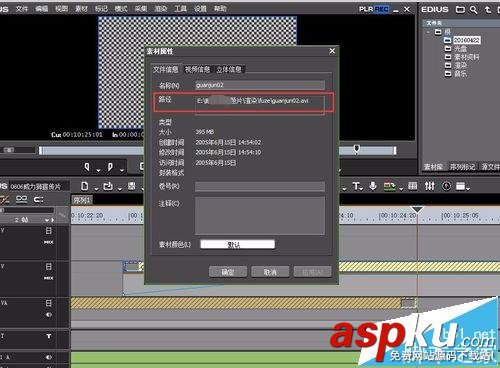Open the audio mixer faders icon
Viewport: 500px width, 368px height.
click(x=429, y=186)
